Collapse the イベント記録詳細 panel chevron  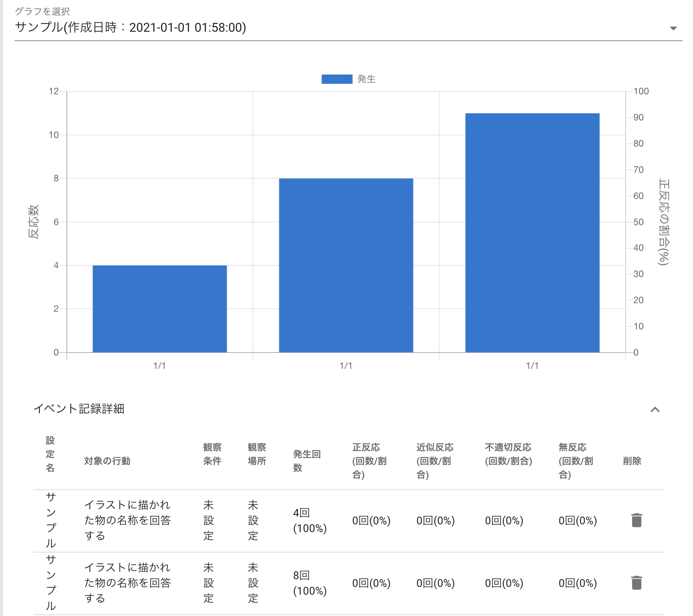click(x=655, y=410)
